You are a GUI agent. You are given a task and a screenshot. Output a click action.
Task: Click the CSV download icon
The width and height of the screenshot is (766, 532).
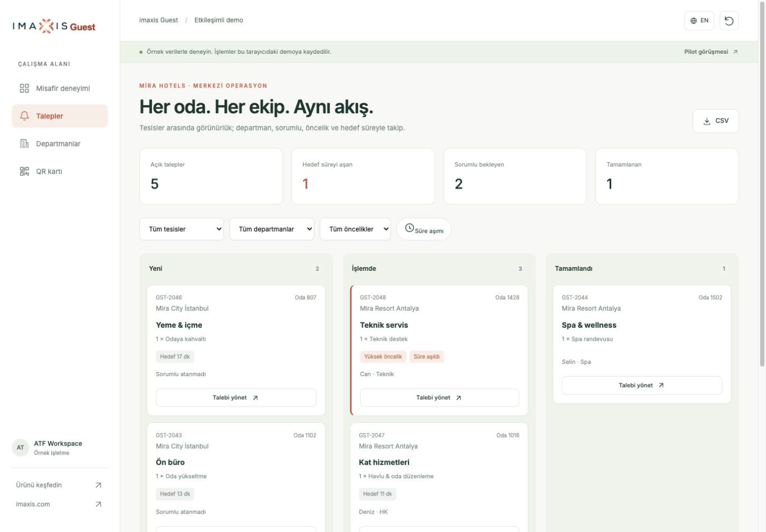click(x=707, y=121)
